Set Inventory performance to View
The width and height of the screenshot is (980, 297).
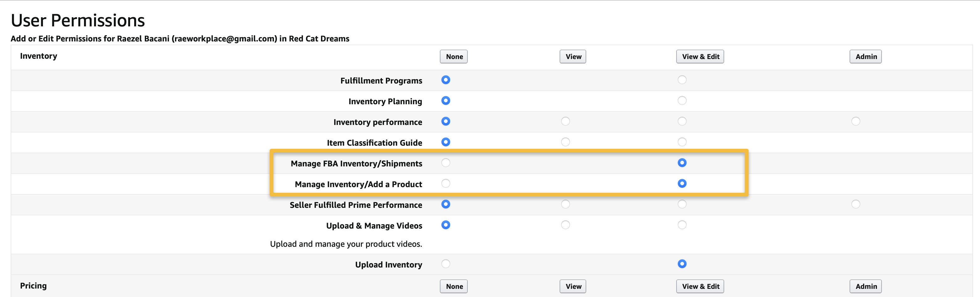566,121
